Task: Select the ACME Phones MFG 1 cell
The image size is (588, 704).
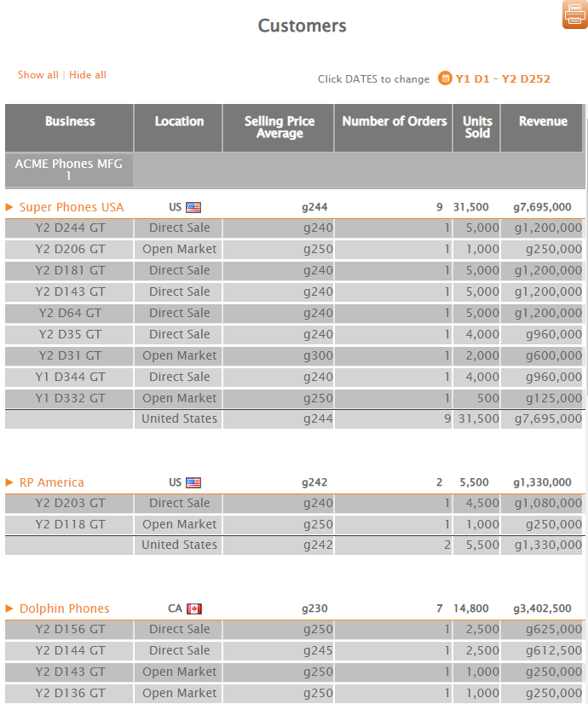Action: 69,170
